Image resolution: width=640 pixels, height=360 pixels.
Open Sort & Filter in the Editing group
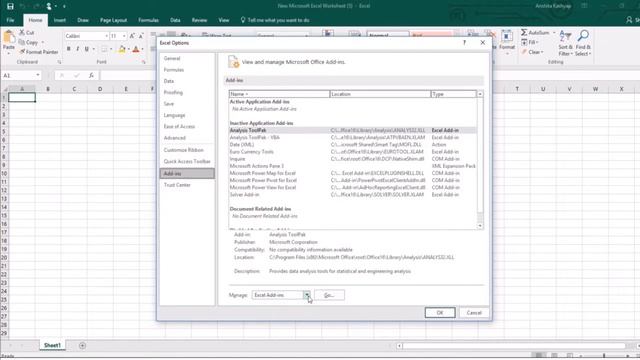click(565, 43)
